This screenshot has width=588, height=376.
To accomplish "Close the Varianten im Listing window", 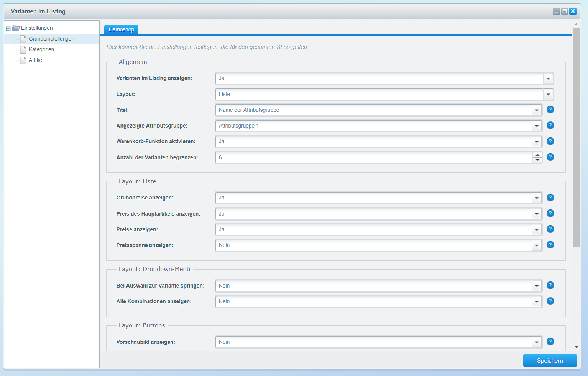I will pyautogui.click(x=573, y=11).
